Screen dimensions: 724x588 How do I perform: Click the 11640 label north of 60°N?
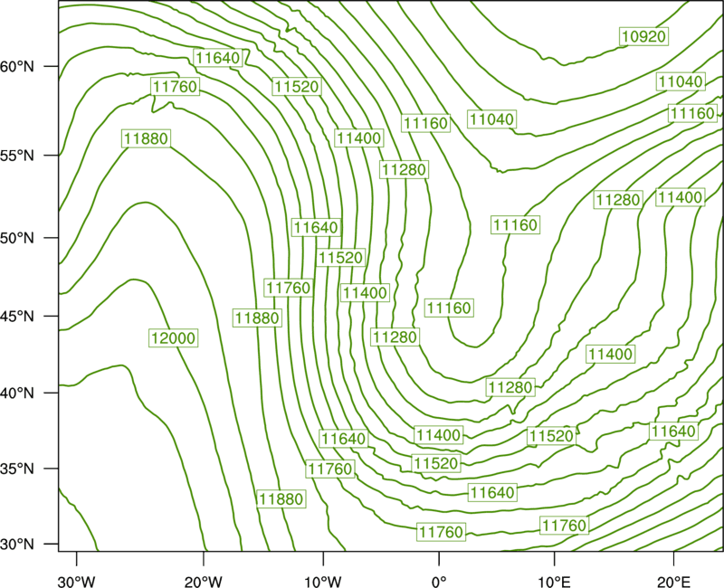(218, 58)
